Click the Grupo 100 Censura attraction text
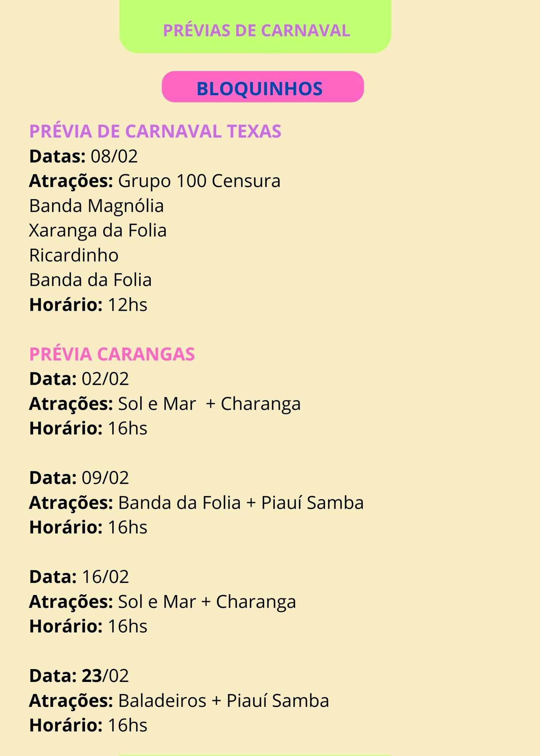This screenshot has width=540, height=756. pyautogui.click(x=199, y=181)
